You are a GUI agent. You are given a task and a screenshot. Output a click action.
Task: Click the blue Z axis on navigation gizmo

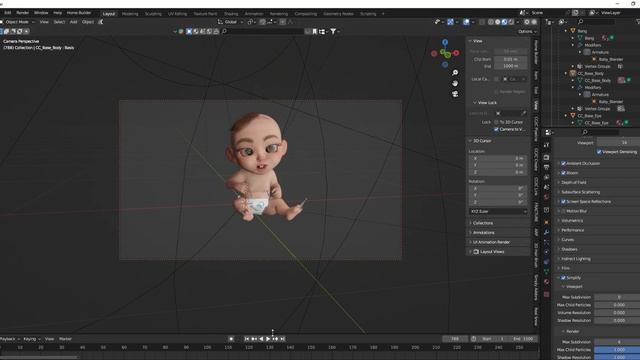point(445,42)
